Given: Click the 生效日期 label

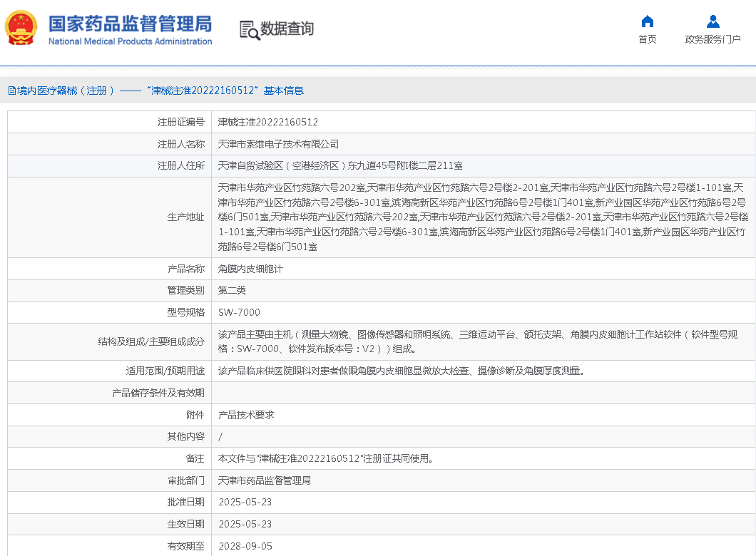Looking at the screenshot, I should pyautogui.click(x=185, y=524).
